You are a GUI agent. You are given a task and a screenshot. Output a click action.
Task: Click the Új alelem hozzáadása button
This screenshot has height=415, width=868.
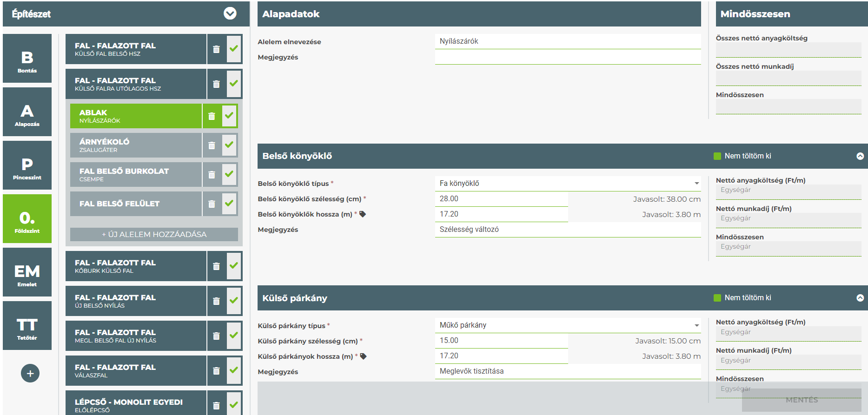(154, 234)
